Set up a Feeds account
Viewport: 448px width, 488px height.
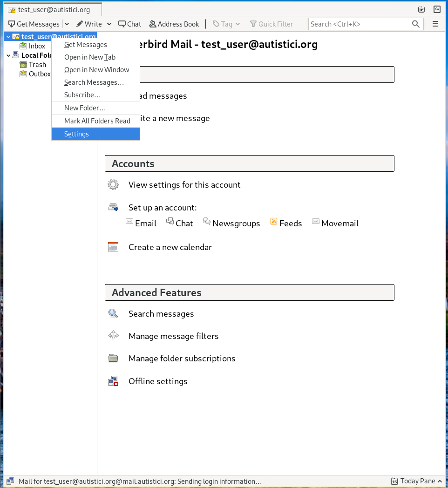pos(291,224)
